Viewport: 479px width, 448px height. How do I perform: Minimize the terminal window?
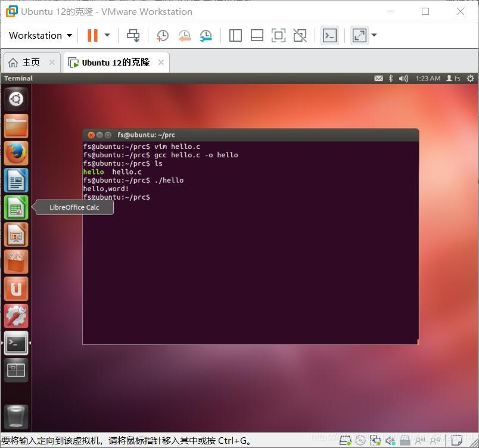(x=99, y=135)
